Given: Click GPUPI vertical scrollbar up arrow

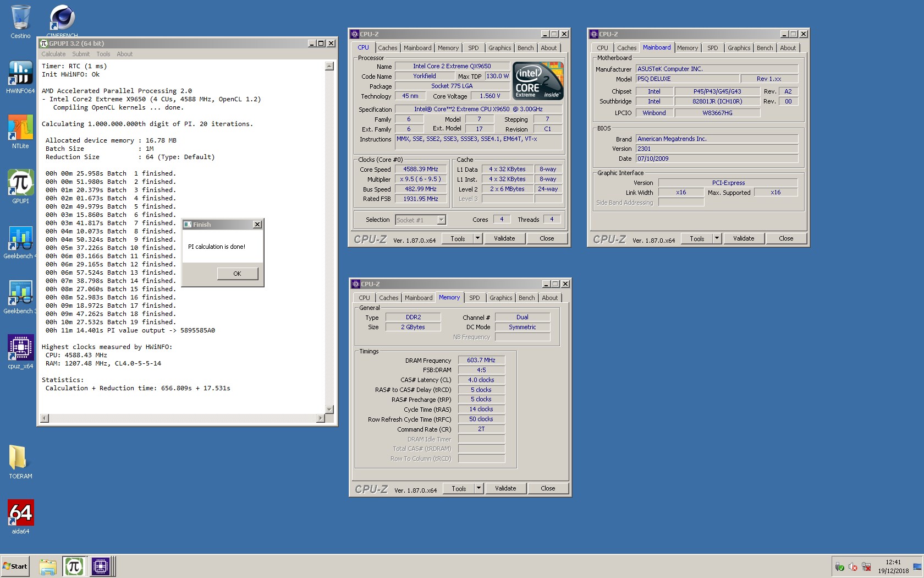Looking at the screenshot, I should coord(329,66).
